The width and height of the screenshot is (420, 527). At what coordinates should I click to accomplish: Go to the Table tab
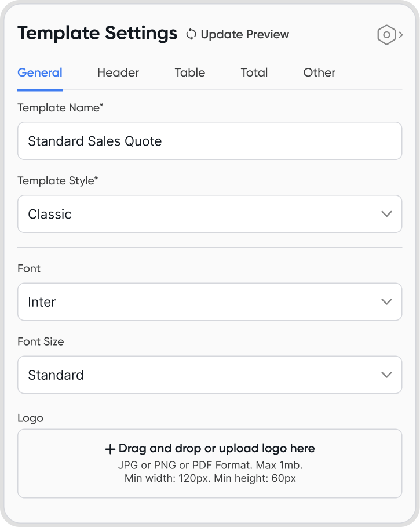(190, 73)
